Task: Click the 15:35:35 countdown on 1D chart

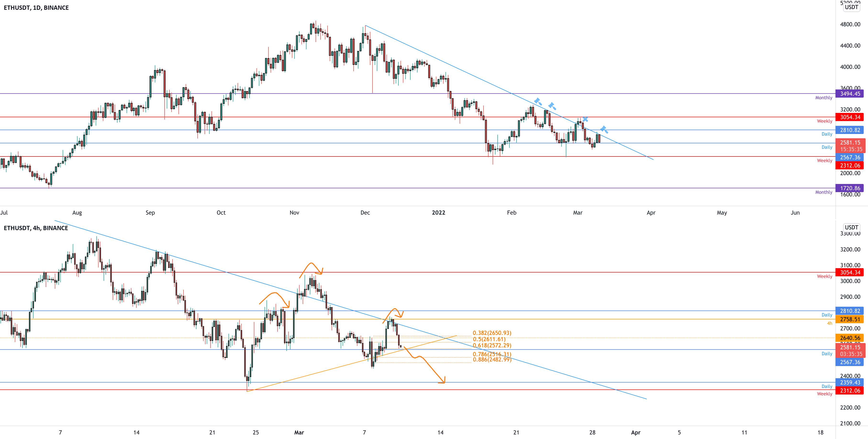Action: [x=851, y=149]
